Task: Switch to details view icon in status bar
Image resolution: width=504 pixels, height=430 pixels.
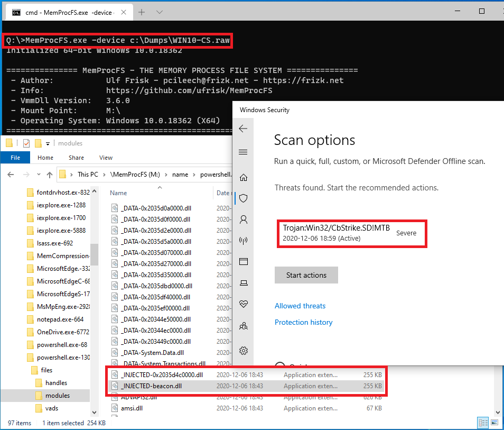Action: [483, 423]
